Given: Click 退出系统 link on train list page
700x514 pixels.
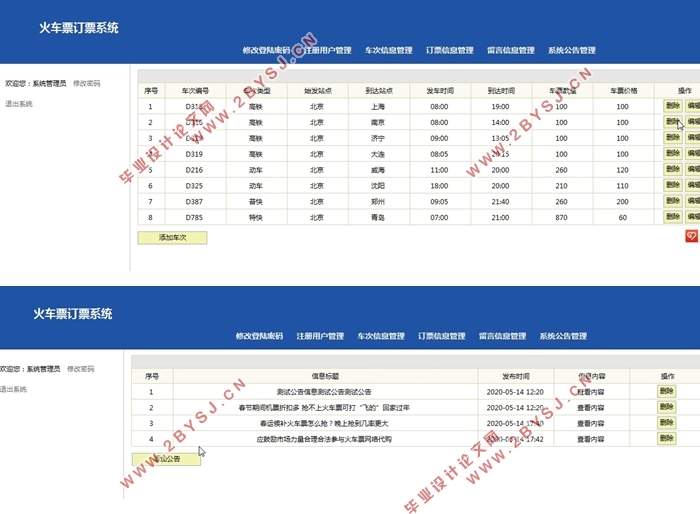Looking at the screenshot, I should 19,104.
